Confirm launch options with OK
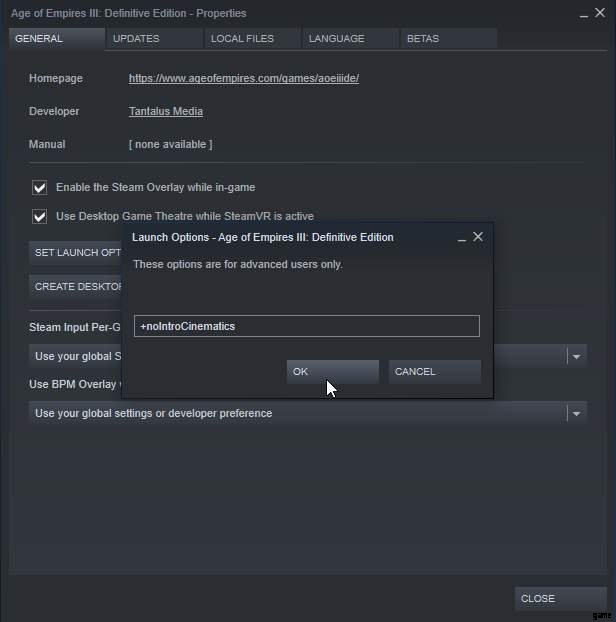Screen dimensions: 616x622 pos(332,372)
